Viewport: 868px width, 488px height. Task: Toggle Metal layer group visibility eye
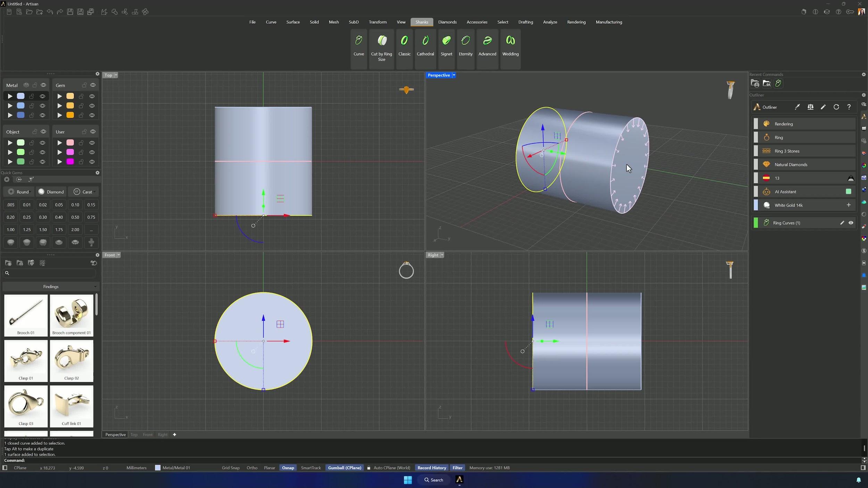(x=43, y=85)
